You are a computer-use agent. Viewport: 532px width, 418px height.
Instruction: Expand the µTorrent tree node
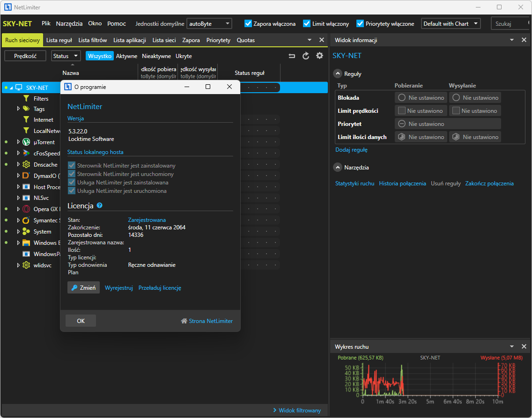[x=18, y=142]
